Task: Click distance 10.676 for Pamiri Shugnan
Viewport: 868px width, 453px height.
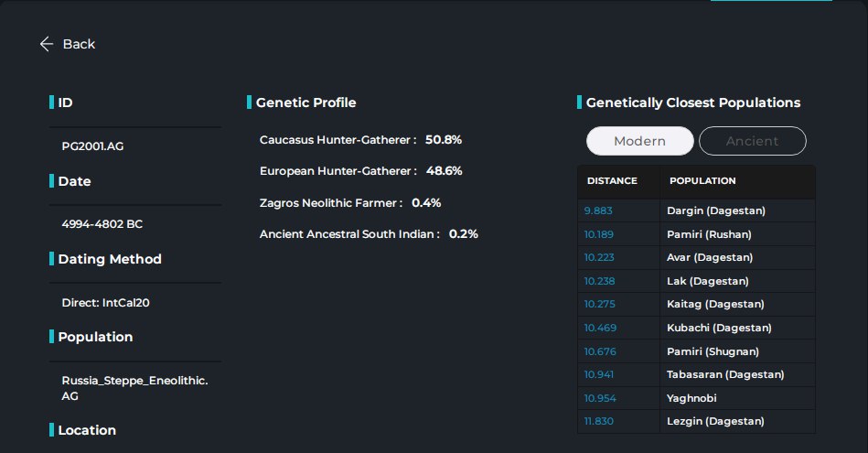Action: (x=600, y=351)
